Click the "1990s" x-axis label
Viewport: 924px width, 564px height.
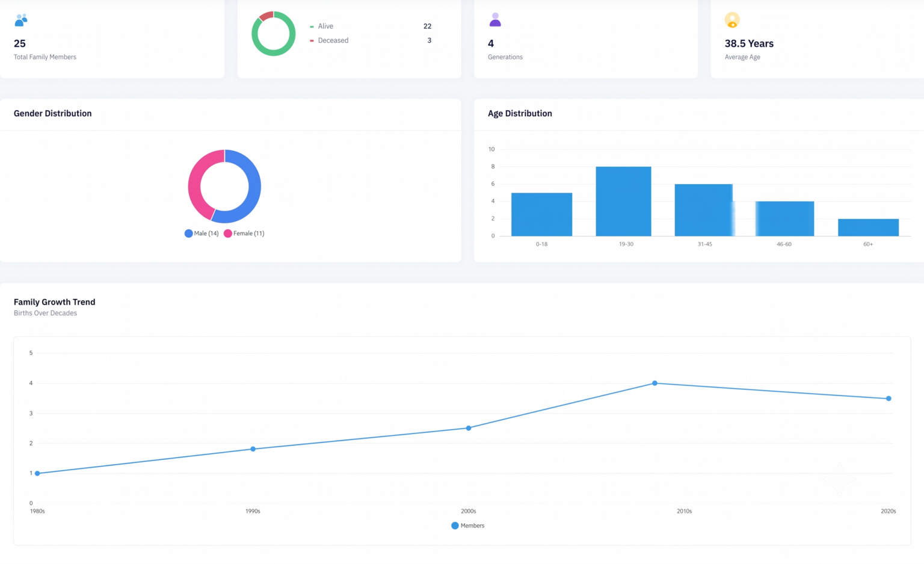click(x=253, y=511)
